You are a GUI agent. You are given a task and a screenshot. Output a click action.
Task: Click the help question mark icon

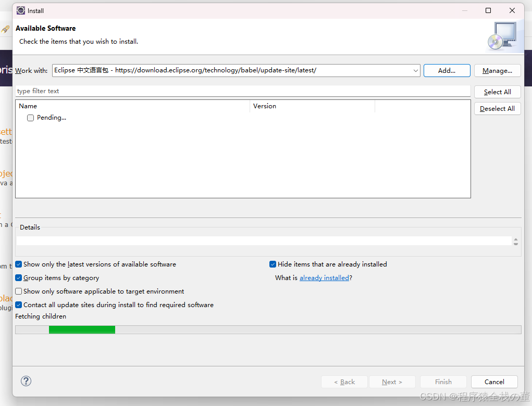26,381
